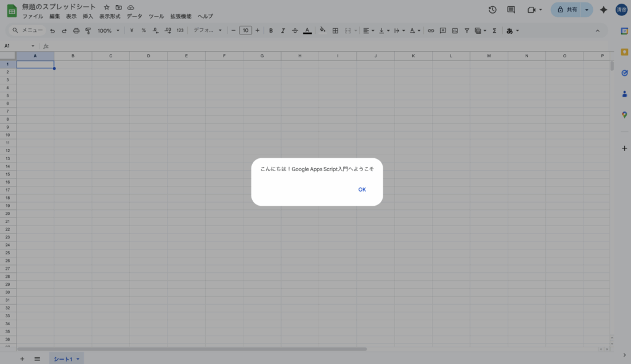Screen dimensions: 631x364
Task: Collapse the toolbar with the chevron
Action: (x=598, y=31)
